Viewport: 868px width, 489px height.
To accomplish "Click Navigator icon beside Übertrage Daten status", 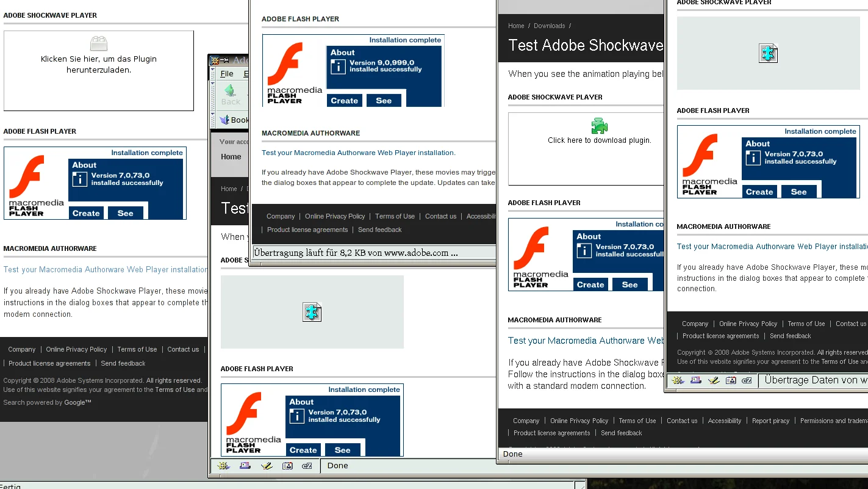I will point(677,380).
